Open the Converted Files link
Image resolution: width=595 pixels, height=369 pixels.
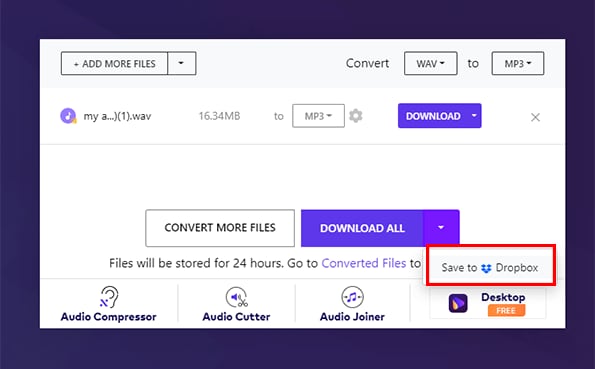(x=364, y=263)
